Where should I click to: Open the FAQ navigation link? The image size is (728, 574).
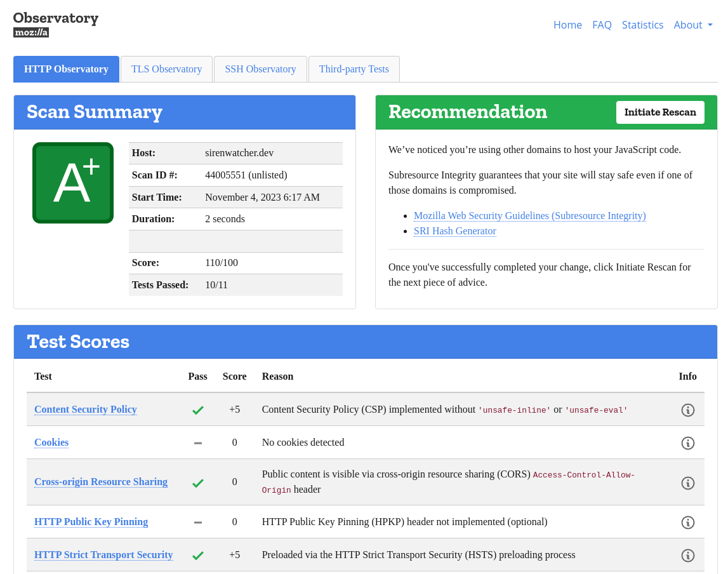(602, 25)
